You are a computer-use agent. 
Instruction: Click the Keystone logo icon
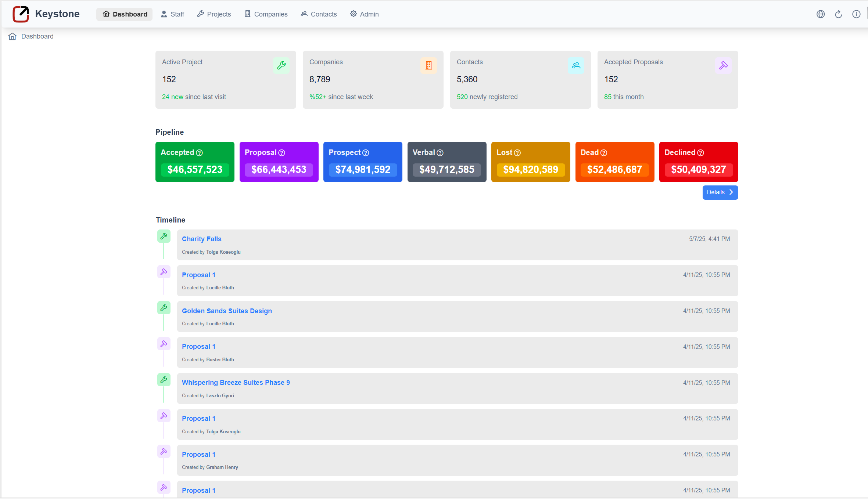coord(21,14)
